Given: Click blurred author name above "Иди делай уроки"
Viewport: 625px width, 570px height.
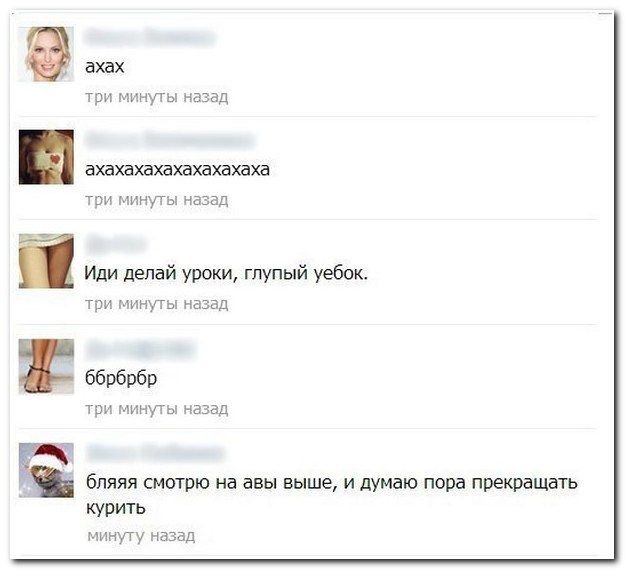Looking at the screenshot, I should [116, 244].
